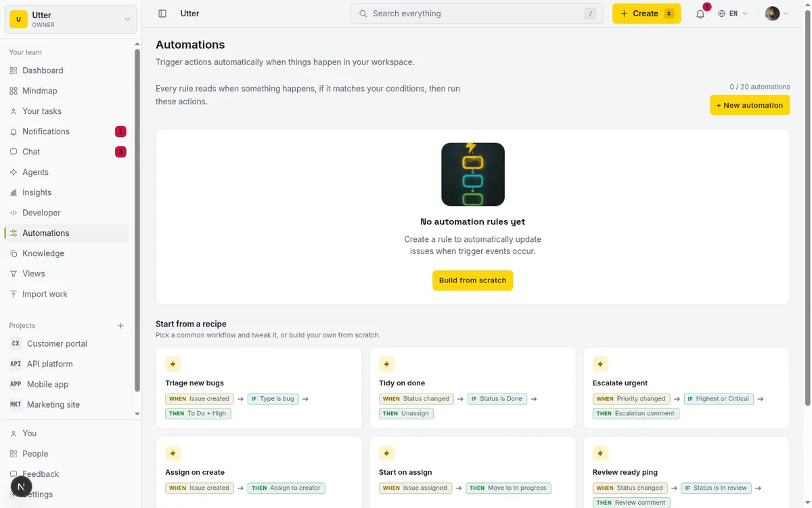This screenshot has height=508, width=812.
Task: Click the globe language icon
Action: (722, 14)
